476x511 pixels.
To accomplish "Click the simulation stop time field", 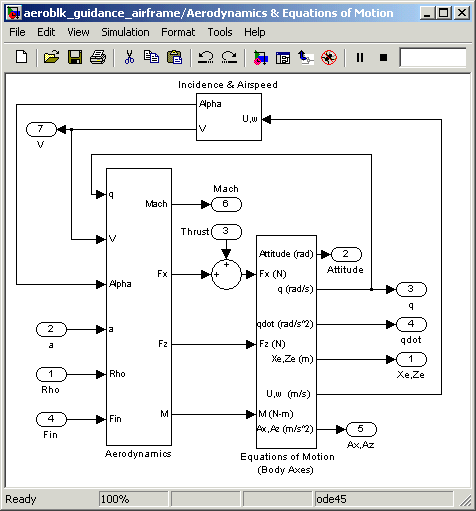I will coord(433,58).
